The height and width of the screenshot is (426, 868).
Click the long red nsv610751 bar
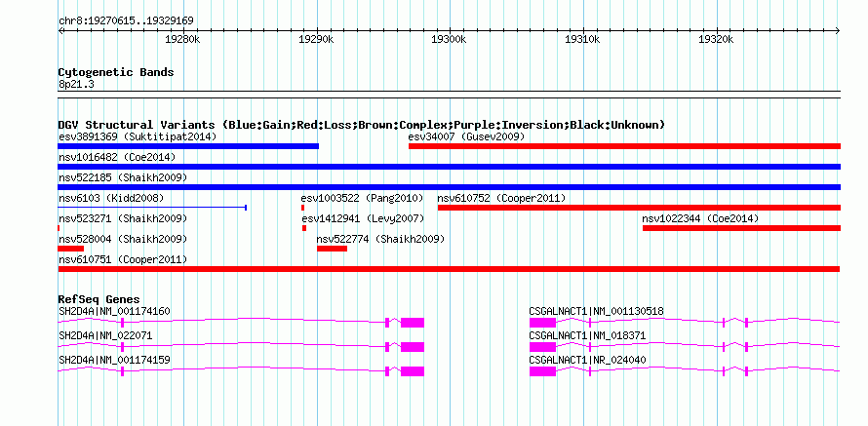point(449,269)
